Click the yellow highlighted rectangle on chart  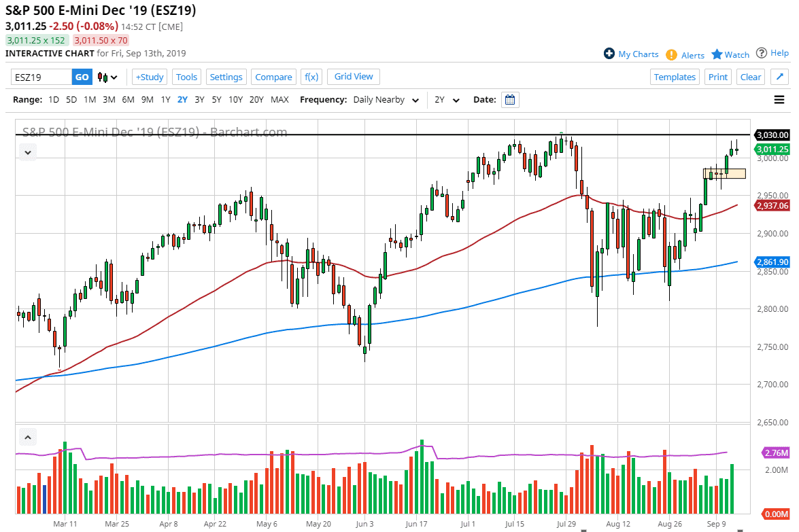(724, 174)
